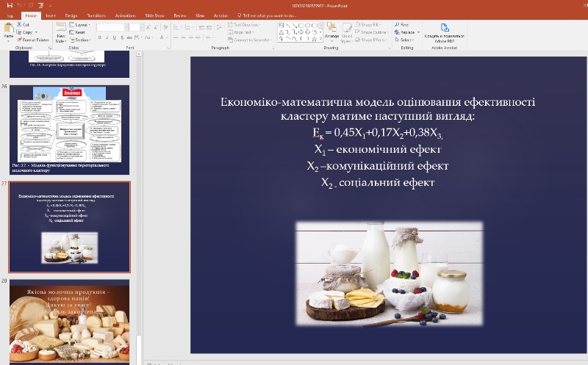The width and height of the screenshot is (588, 365).
Task: Cut the selection with the scissors icon
Action: 19,25
